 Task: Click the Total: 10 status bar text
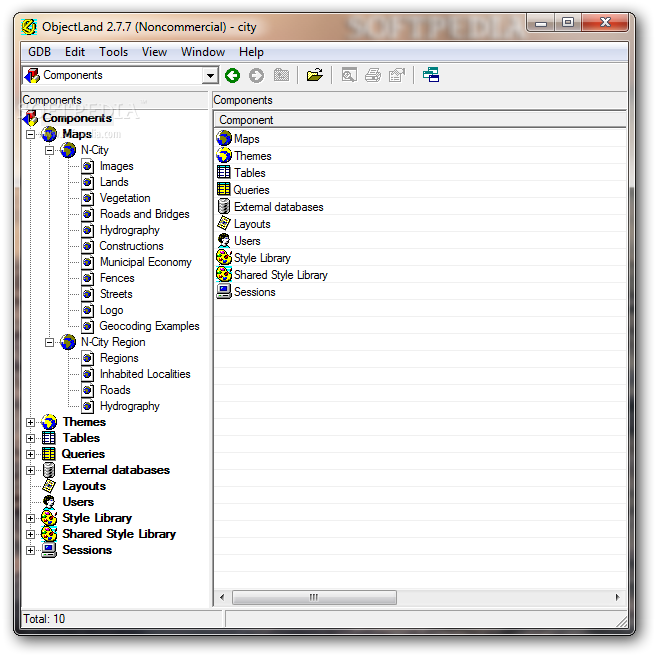point(44,619)
